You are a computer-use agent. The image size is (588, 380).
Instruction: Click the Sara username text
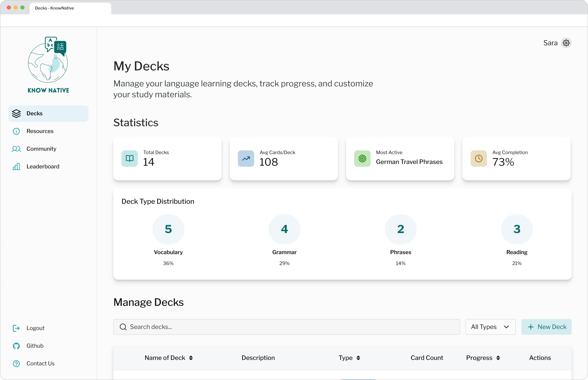(550, 43)
